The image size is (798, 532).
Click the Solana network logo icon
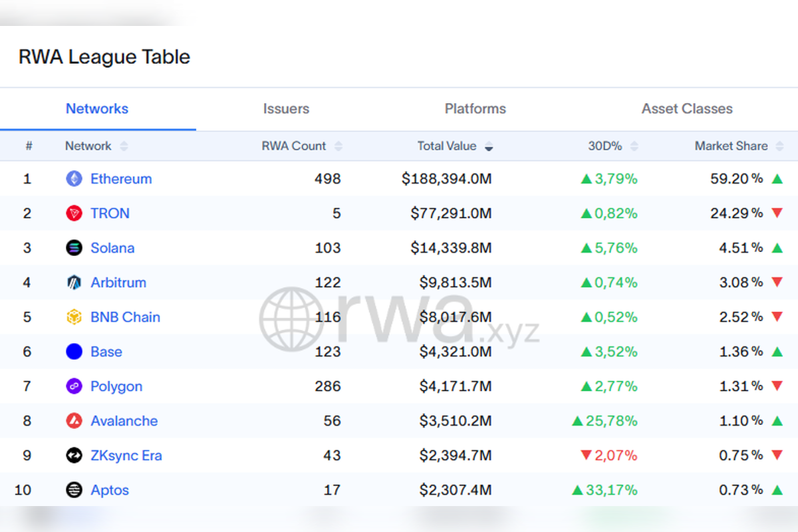pos(74,248)
